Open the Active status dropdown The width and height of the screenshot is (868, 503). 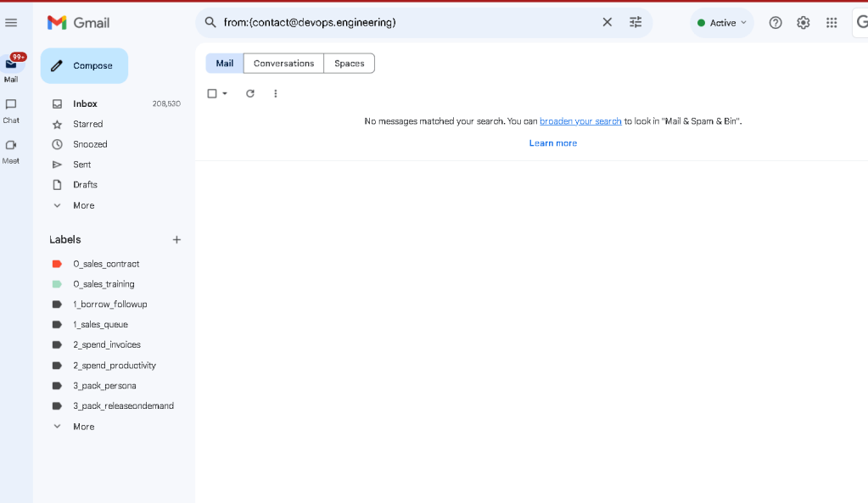coord(722,23)
